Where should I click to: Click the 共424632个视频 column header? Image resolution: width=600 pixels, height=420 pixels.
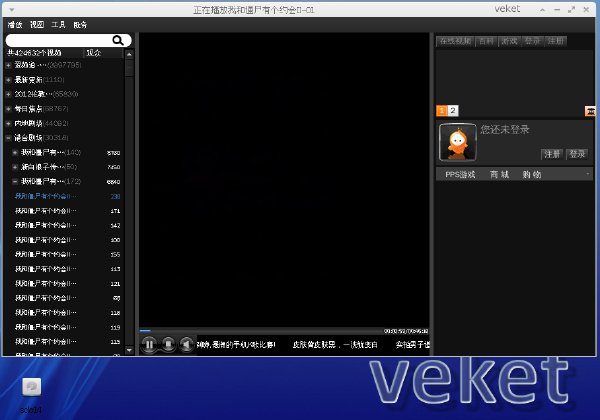(44, 53)
